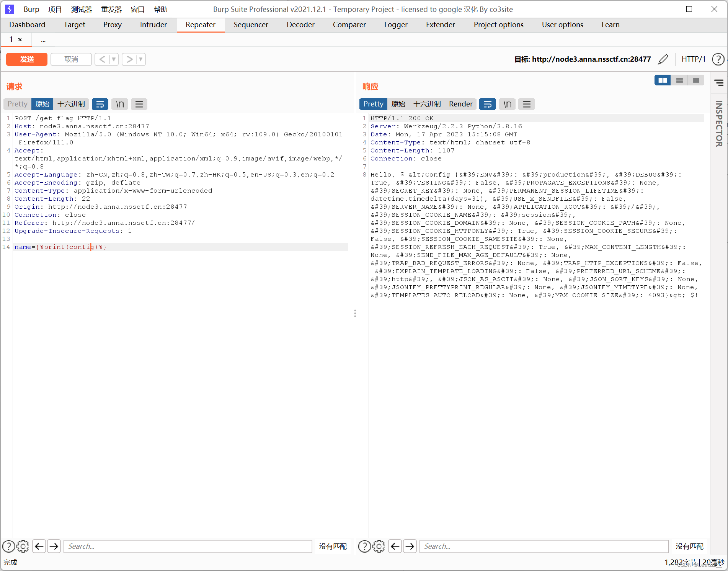Go to the Dashboard tab
The image size is (728, 571).
click(27, 25)
